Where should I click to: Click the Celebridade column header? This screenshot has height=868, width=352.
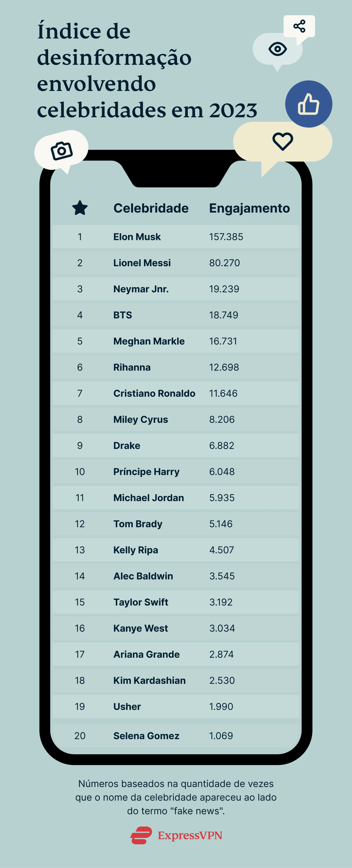pyautogui.click(x=151, y=208)
